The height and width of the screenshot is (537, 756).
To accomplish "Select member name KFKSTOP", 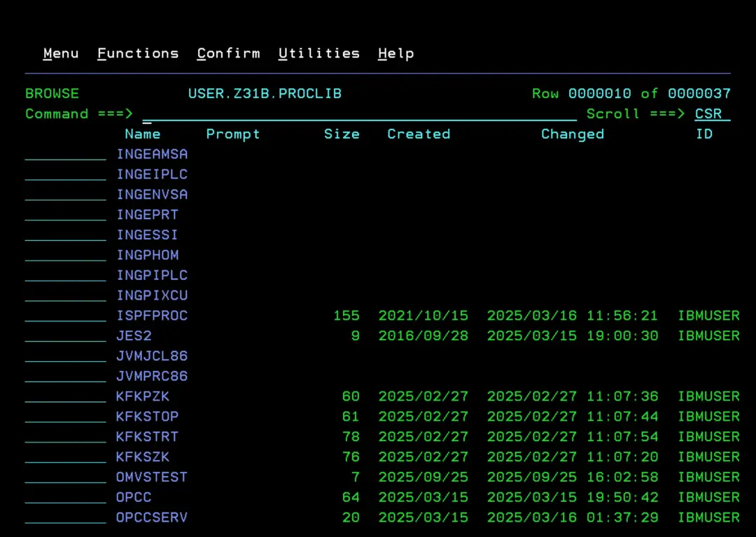I will click(148, 417).
